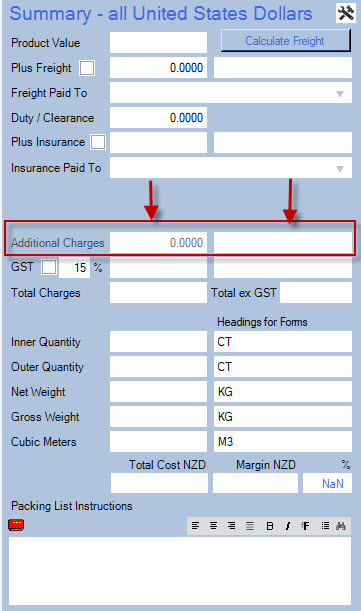This screenshot has height=611, width=361.
Task: Click the Packing List Instructions text area
Action: tap(180, 570)
